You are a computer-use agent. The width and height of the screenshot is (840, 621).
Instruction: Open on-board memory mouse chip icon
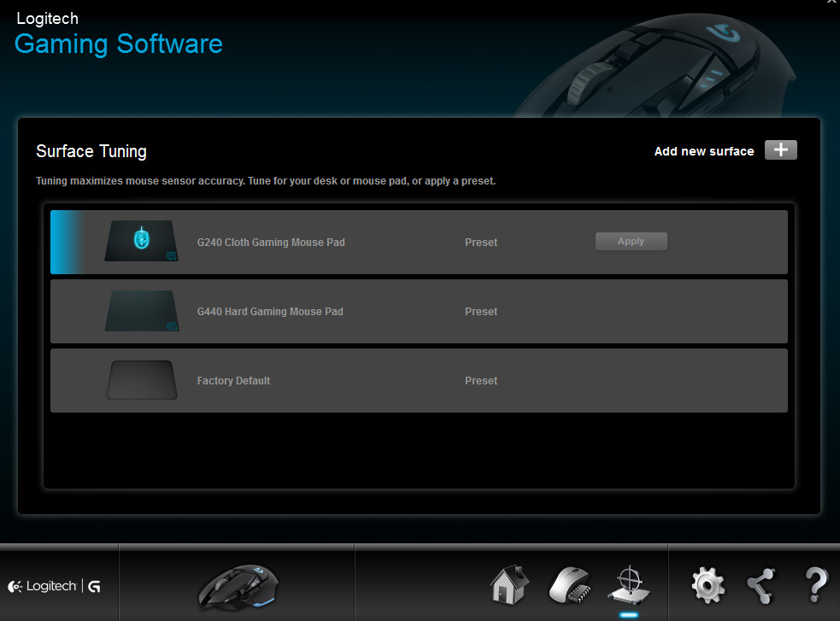click(x=568, y=584)
